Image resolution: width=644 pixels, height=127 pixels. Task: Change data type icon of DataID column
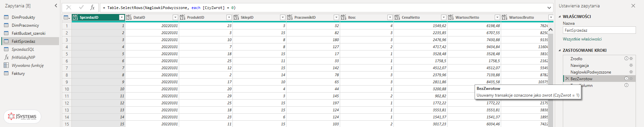[129, 17]
